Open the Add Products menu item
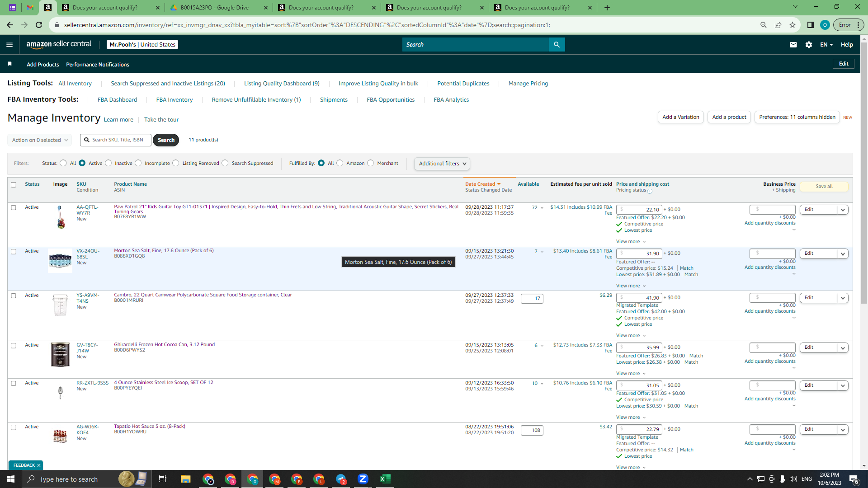868x488 pixels. [x=43, y=65]
